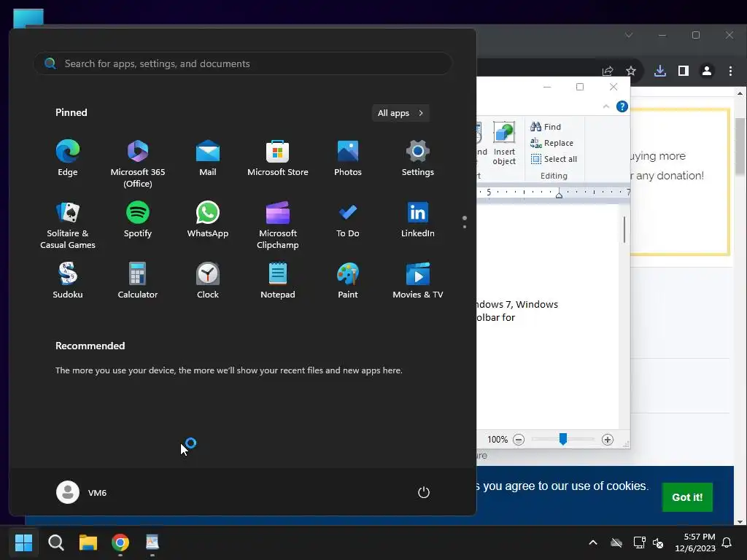Open File Explorer from taskbar
Screen dimensions: 747x560
[88, 542]
